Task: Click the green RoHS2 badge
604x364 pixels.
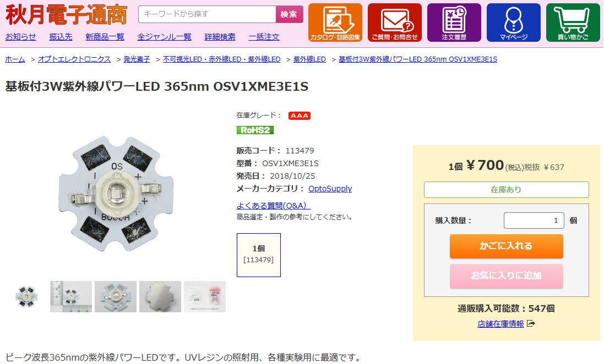Action: (x=255, y=130)
